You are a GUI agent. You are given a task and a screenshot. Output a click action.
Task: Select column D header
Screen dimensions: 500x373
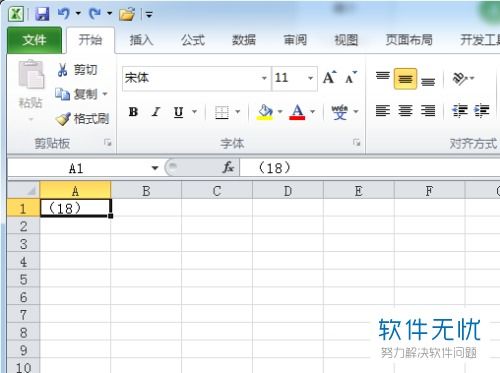[288, 191]
